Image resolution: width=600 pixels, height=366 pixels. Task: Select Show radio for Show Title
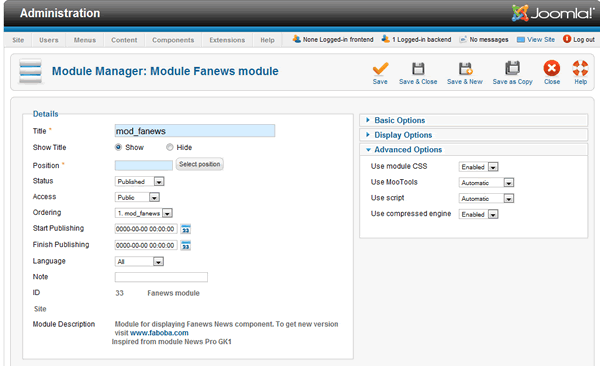tap(118, 147)
